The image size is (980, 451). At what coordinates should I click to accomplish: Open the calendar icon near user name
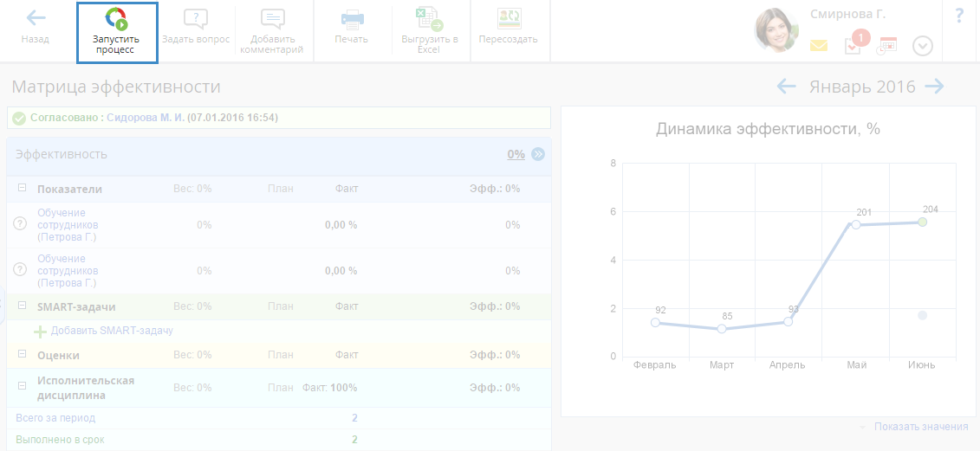pos(887,46)
